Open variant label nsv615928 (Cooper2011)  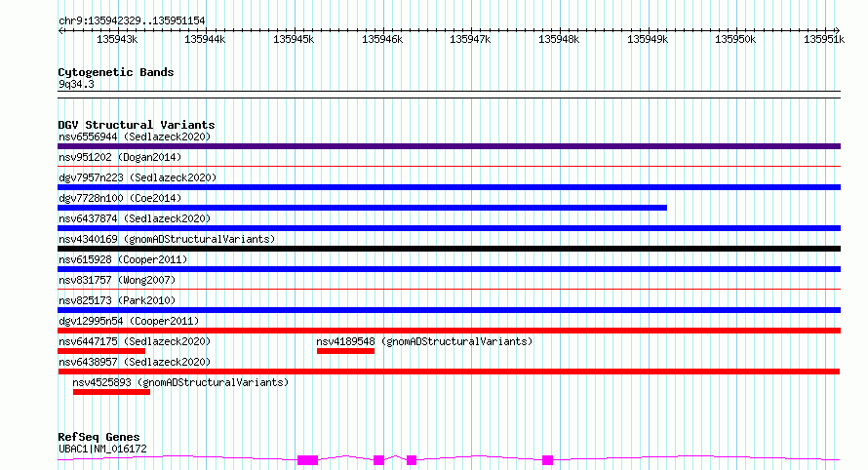(x=123, y=259)
